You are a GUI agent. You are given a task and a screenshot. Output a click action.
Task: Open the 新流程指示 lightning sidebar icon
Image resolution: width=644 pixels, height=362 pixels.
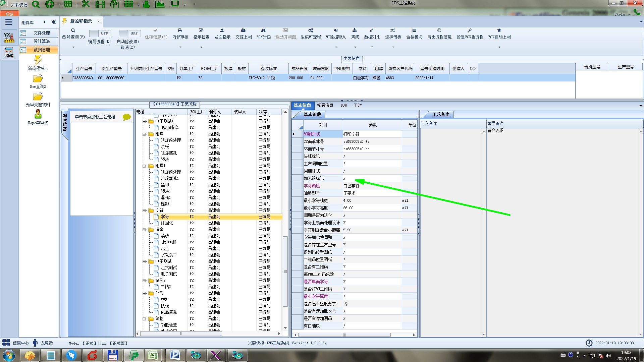tap(38, 60)
